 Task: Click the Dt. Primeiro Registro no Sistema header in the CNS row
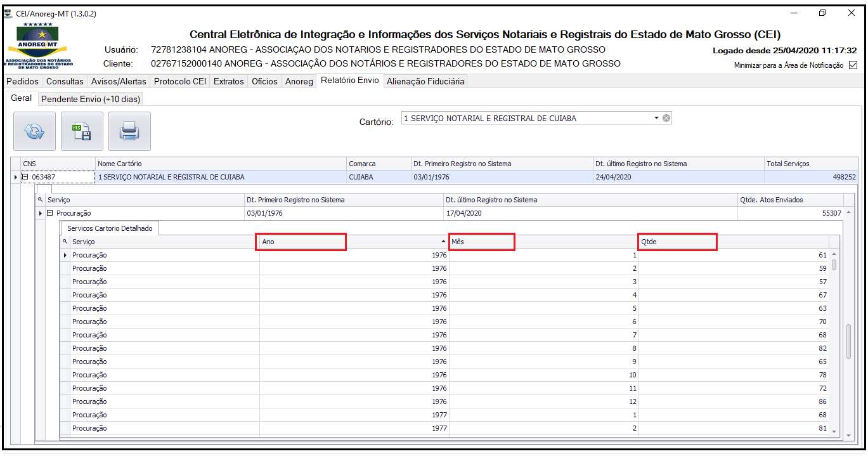(502, 164)
